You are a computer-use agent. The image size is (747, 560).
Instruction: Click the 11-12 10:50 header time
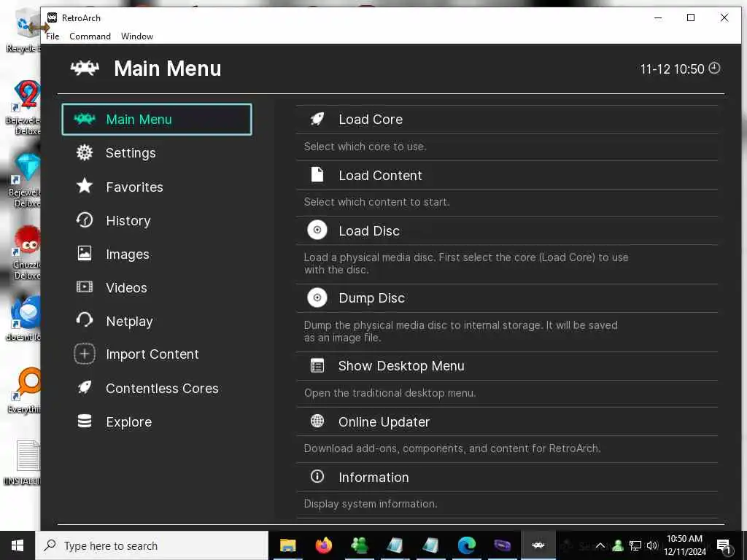(672, 69)
